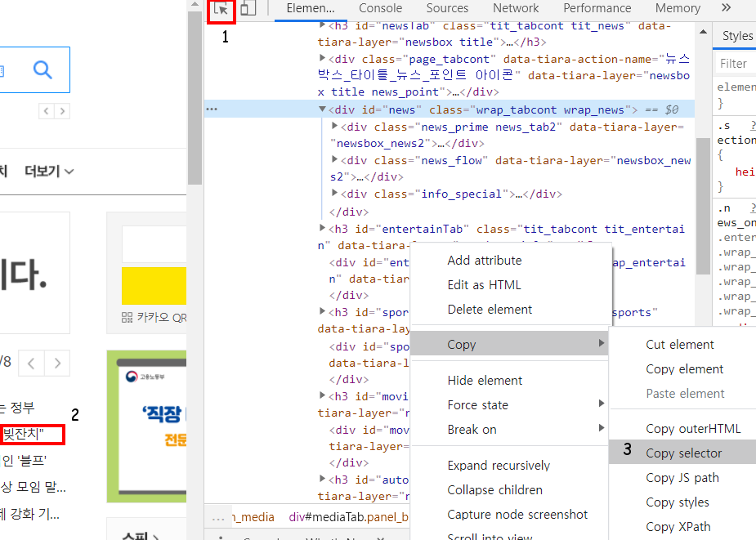
Task: Switch to the Performance tab
Action: click(597, 8)
